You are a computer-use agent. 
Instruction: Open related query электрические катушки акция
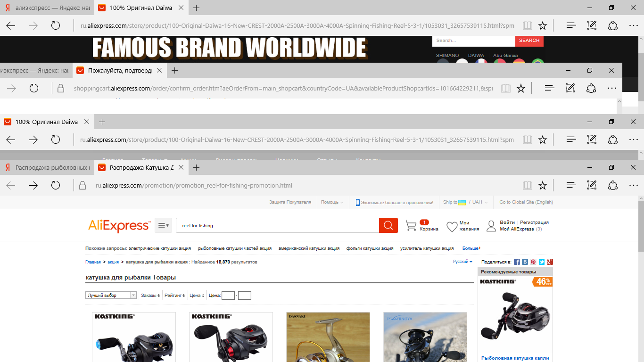[160, 248]
